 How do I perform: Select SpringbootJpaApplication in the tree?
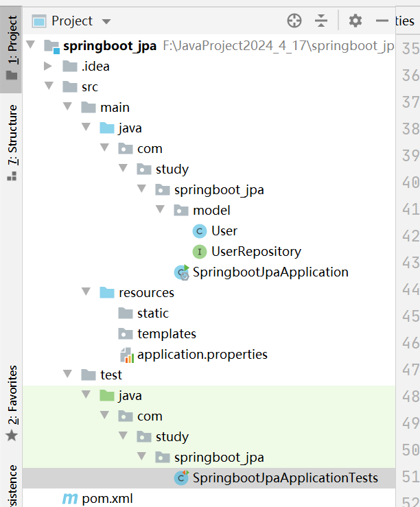pos(270,272)
